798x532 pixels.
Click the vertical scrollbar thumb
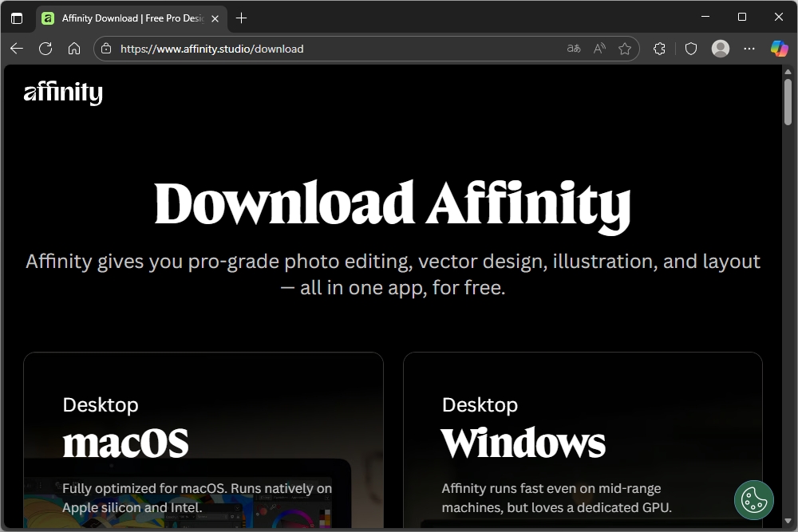tap(788, 102)
